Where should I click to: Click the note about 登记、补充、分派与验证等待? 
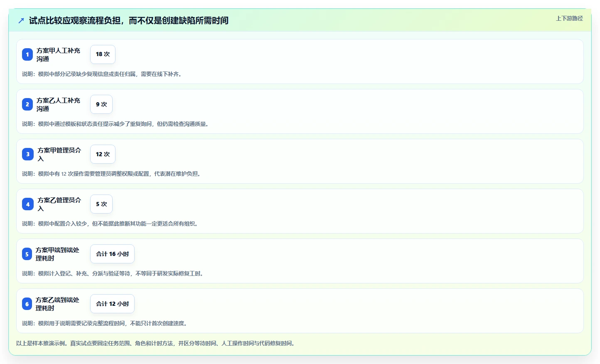113,273
